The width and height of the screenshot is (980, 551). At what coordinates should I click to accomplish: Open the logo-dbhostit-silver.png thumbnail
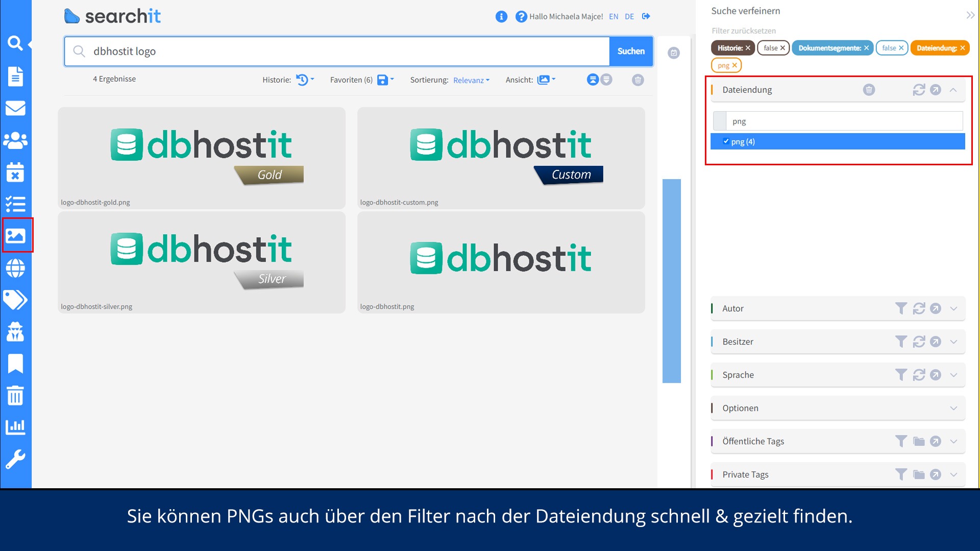click(x=202, y=262)
